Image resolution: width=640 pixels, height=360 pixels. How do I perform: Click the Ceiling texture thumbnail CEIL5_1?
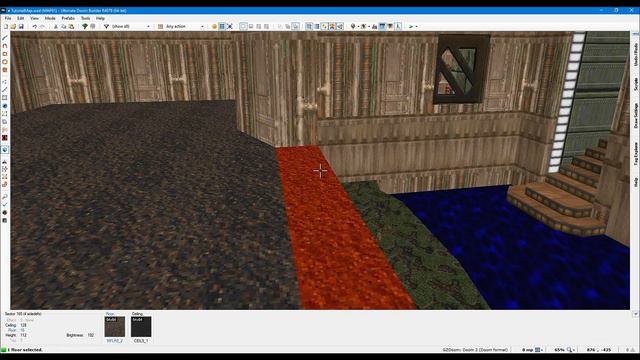click(141, 327)
